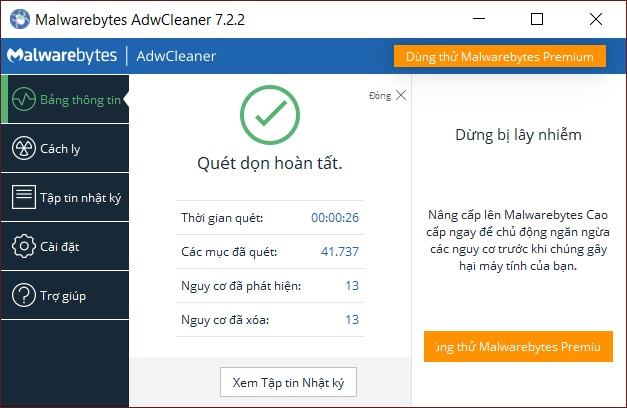The width and height of the screenshot is (627, 408).
Task: Click the quarantine radiation icon
Action: coord(24,148)
